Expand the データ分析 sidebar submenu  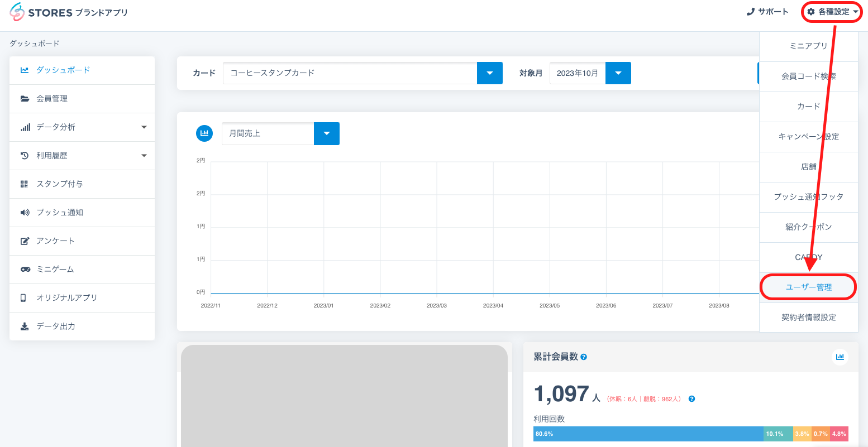[144, 127]
